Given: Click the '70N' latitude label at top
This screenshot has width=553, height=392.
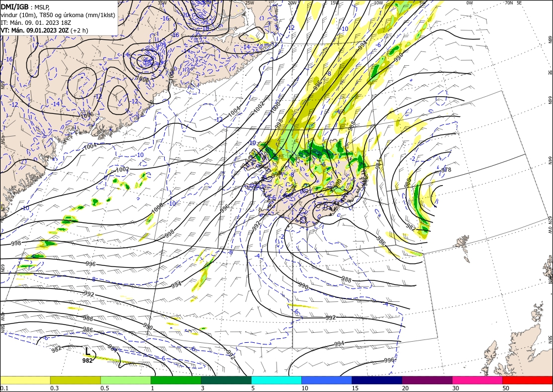Looking at the screenshot, I should point(509,3).
